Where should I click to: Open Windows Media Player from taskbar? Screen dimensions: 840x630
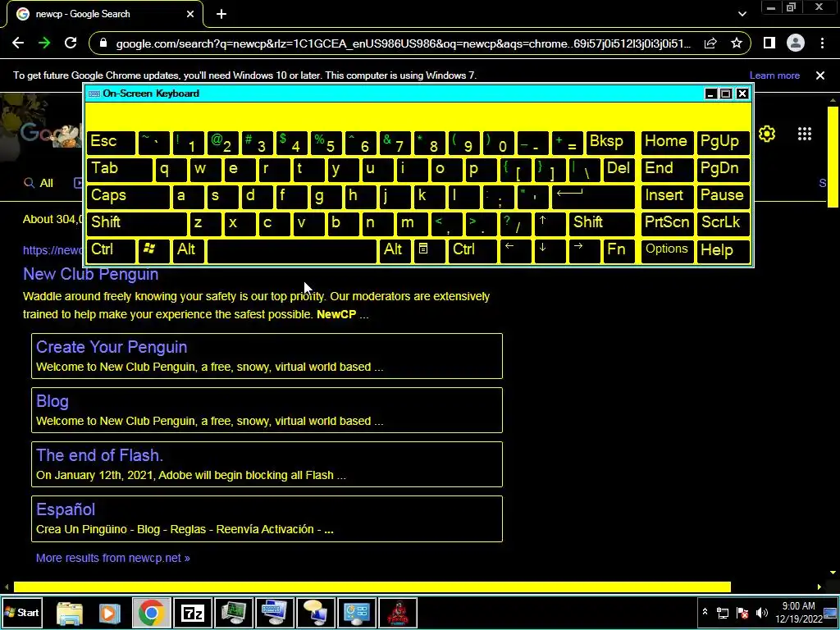coord(110,613)
